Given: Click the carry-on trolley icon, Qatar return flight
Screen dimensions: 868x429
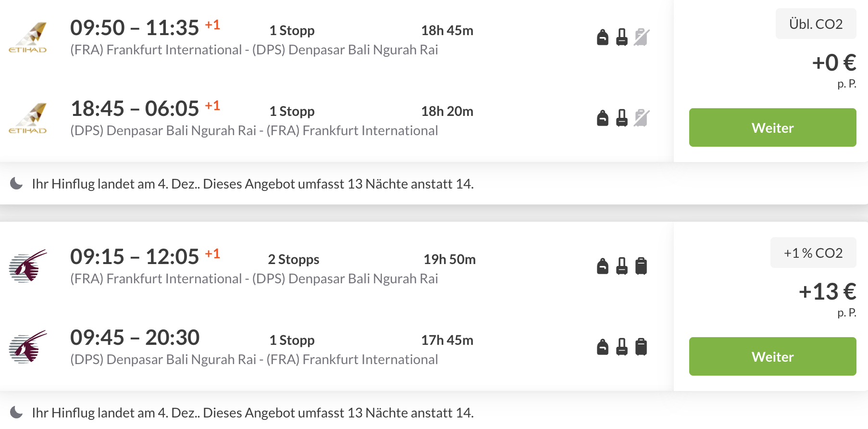Looking at the screenshot, I should [x=622, y=347].
